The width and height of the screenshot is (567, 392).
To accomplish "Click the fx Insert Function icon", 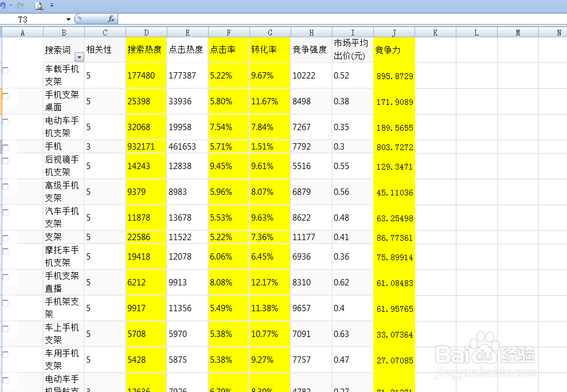I will pos(111,19).
